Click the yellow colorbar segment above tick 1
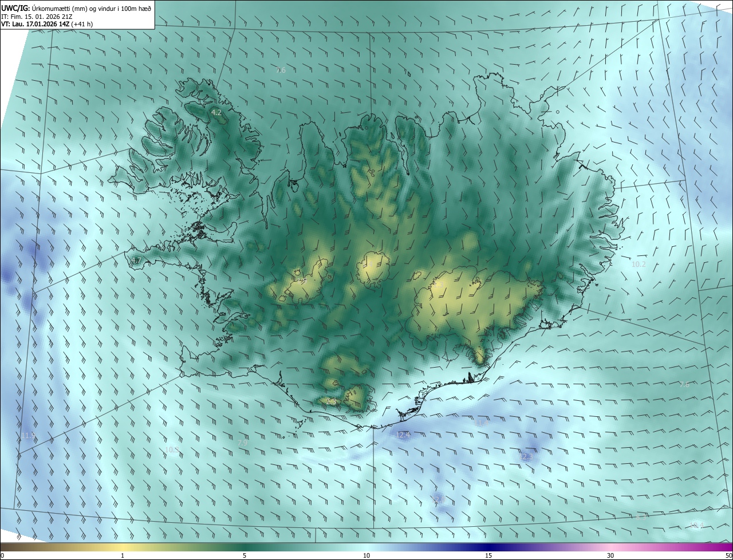Screen dimensions: 733x560 [123, 547]
